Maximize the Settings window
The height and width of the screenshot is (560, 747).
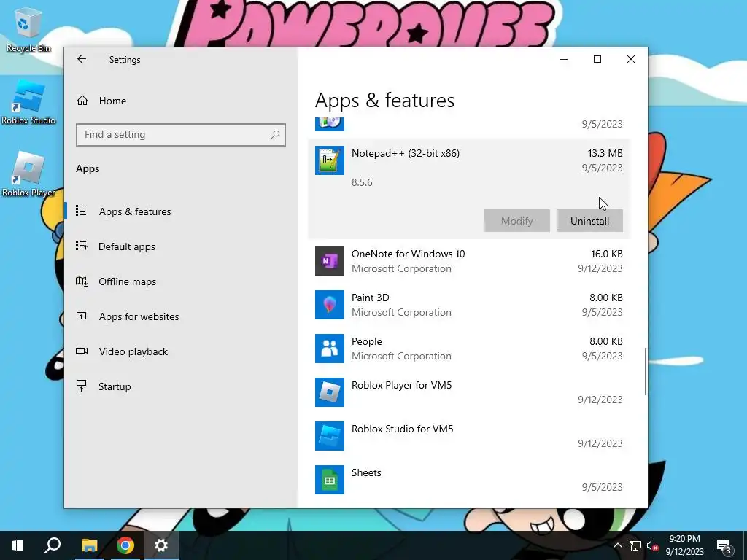click(597, 59)
